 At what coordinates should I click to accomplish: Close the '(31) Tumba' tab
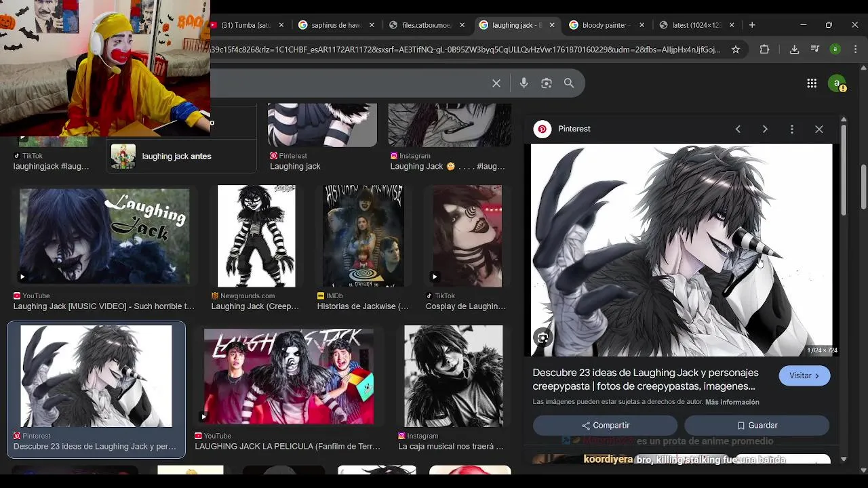[281, 25]
